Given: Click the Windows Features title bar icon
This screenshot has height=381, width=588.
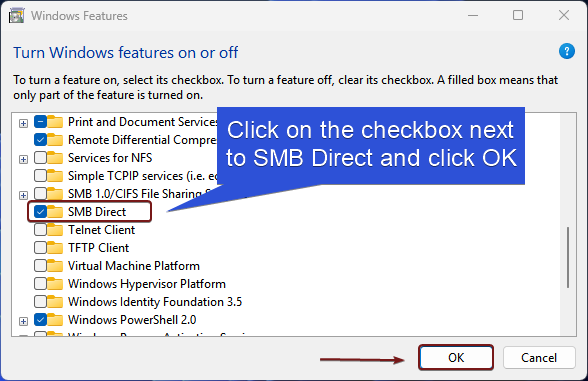Looking at the screenshot, I should click(16, 16).
